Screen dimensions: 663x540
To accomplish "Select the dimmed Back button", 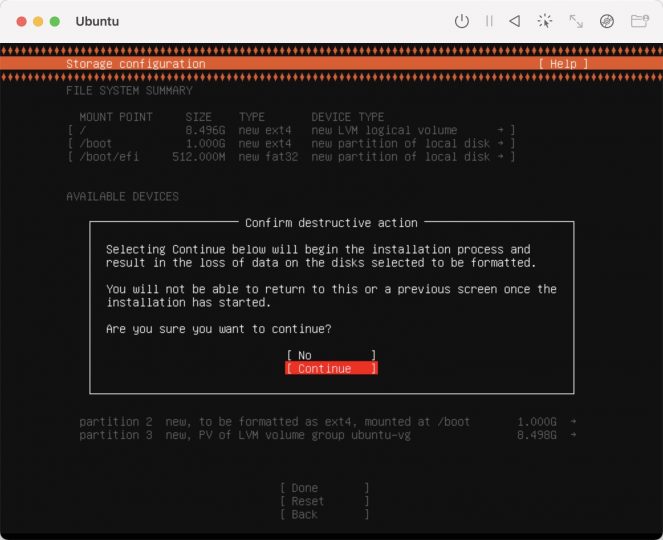I will point(324,515).
